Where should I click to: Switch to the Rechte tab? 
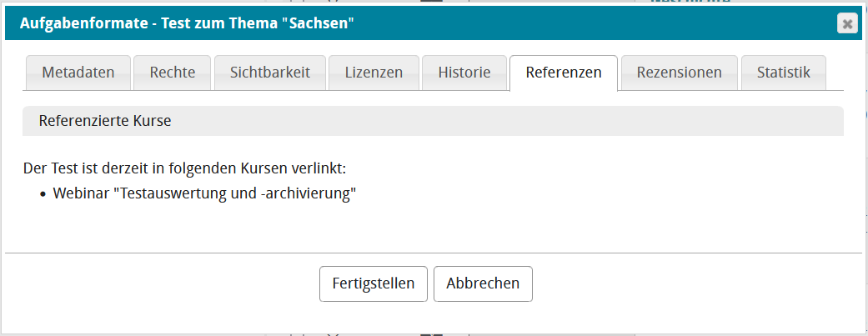coord(173,73)
